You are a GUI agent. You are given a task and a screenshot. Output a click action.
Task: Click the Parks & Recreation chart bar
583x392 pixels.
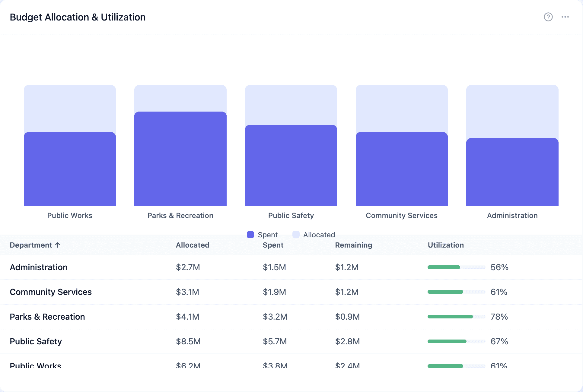tap(180, 158)
